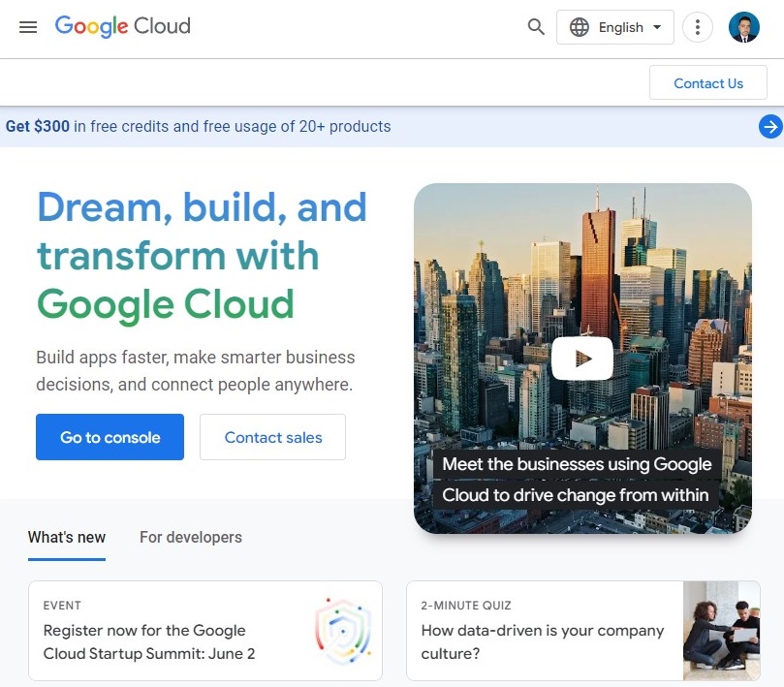Click the globe icon in language selector
The image size is (784, 687).
click(579, 27)
